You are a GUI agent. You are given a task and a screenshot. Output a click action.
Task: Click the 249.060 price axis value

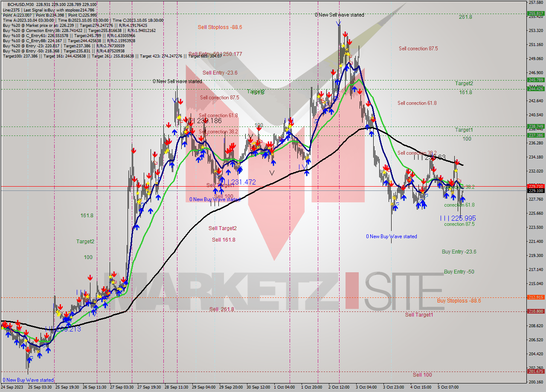click(x=536, y=59)
